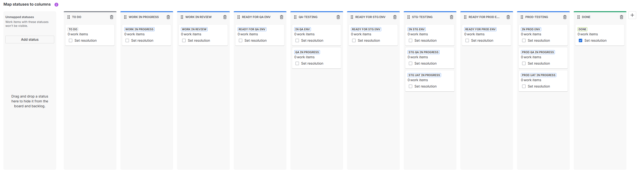644x176 pixels.
Task: Delete the TO DO column
Action: 112,17
